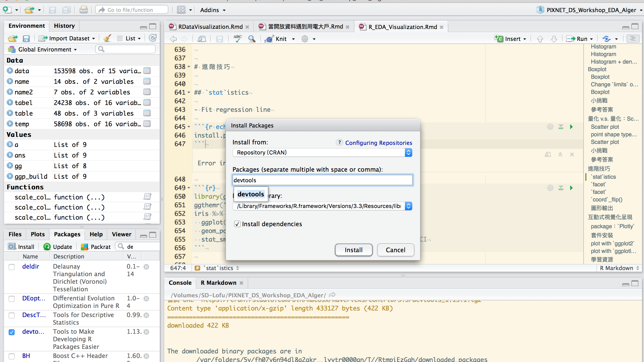644x362 pixels.
Task: View the tabel dataset grid icon
Action: (147, 102)
